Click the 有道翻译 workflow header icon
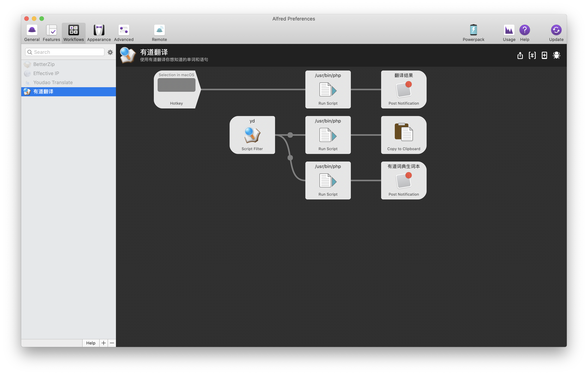Screen dimensions: 588x375 pyautogui.click(x=127, y=56)
